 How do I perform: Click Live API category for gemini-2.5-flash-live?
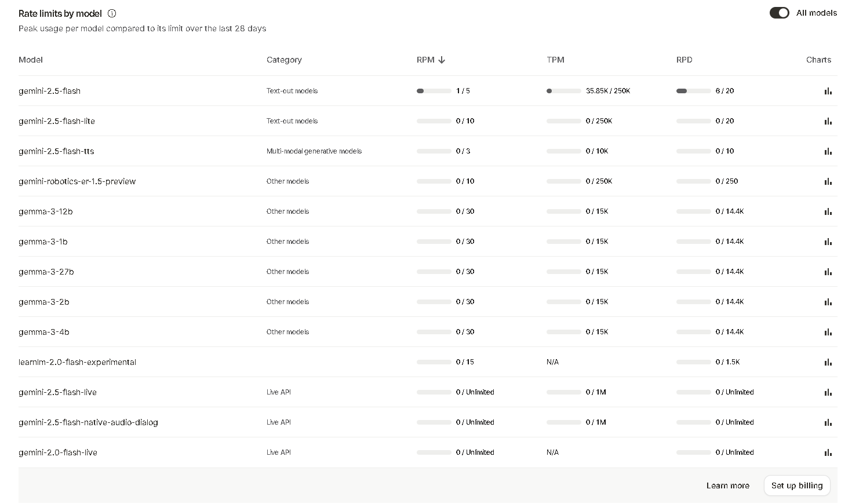click(279, 392)
